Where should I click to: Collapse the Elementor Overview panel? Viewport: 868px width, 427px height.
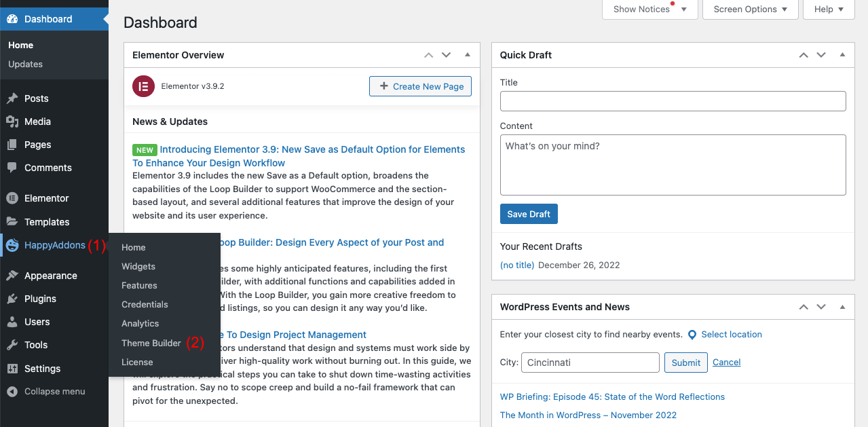[x=468, y=55]
